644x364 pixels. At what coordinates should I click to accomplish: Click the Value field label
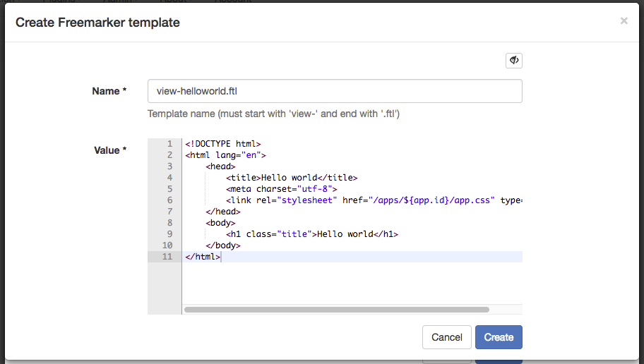pos(110,150)
